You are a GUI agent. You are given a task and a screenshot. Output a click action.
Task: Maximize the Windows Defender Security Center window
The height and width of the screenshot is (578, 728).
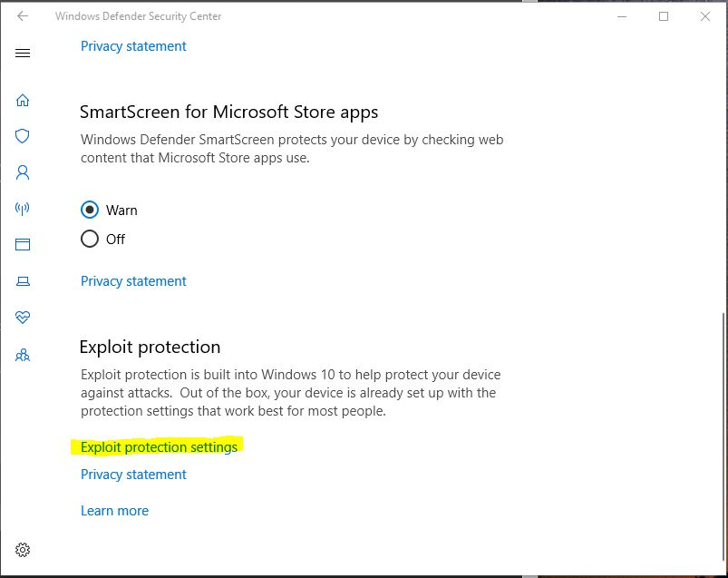(664, 16)
